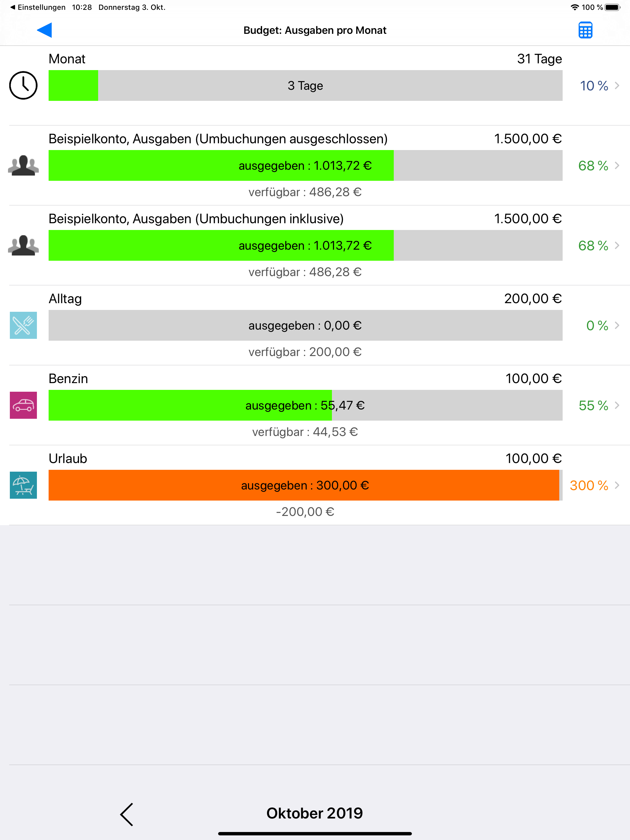Screen dimensions: 630x840
Task: Select the Benzin car icon
Action: (23, 405)
